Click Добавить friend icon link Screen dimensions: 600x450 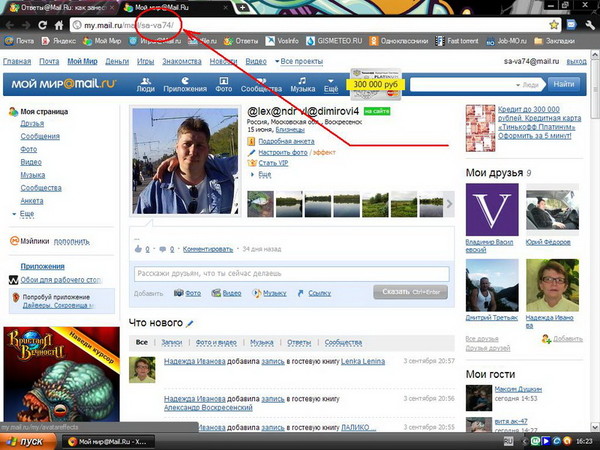coord(562,339)
